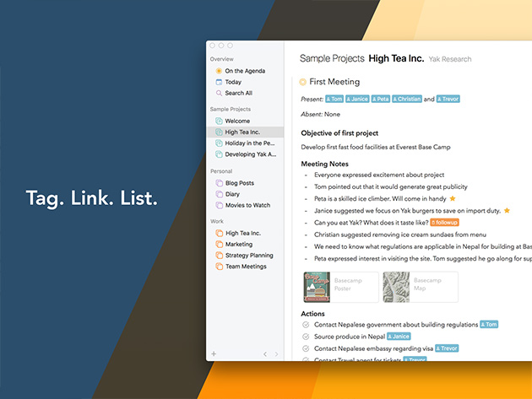
Task: Open the Basecamp Map attachment
Action: pyautogui.click(x=421, y=287)
